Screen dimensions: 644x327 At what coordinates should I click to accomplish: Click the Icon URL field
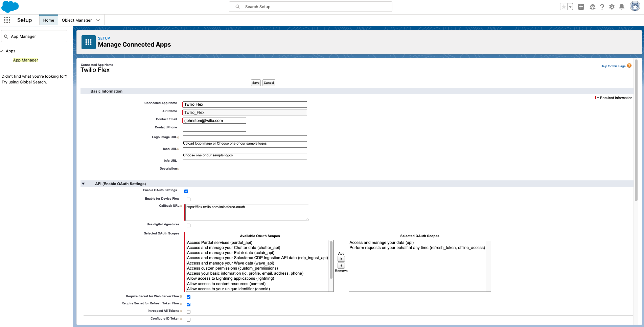pyautogui.click(x=245, y=150)
